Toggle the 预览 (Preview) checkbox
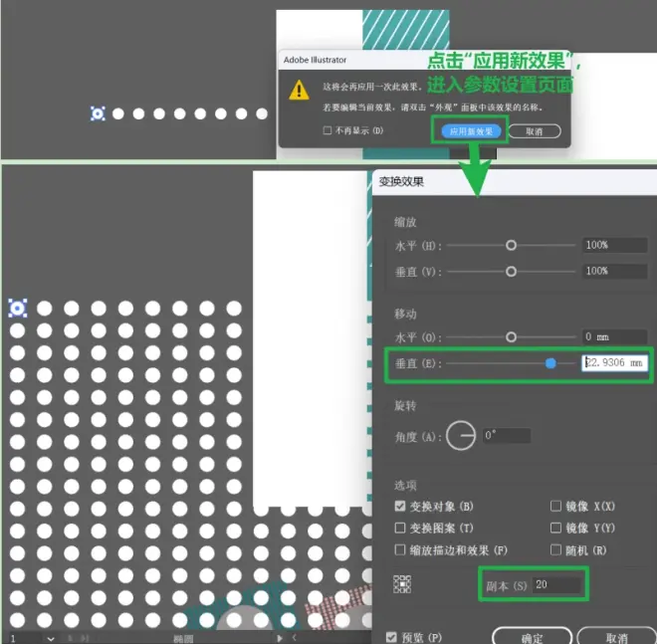This screenshot has height=644, width=657. click(391, 637)
